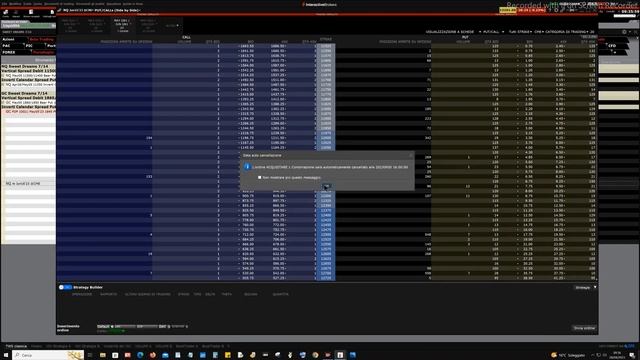The image size is (640, 360).
Task: Open the PUT/CALL view dropdown
Action: pos(493,32)
